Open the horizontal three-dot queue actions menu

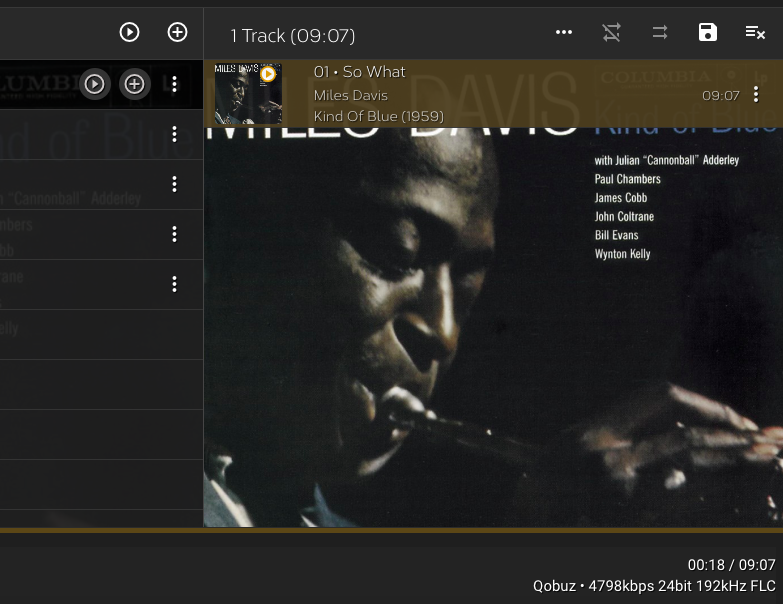click(x=564, y=32)
